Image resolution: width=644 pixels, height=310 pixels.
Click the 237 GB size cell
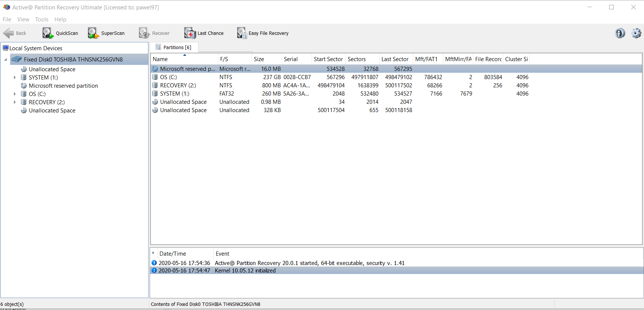(272, 77)
